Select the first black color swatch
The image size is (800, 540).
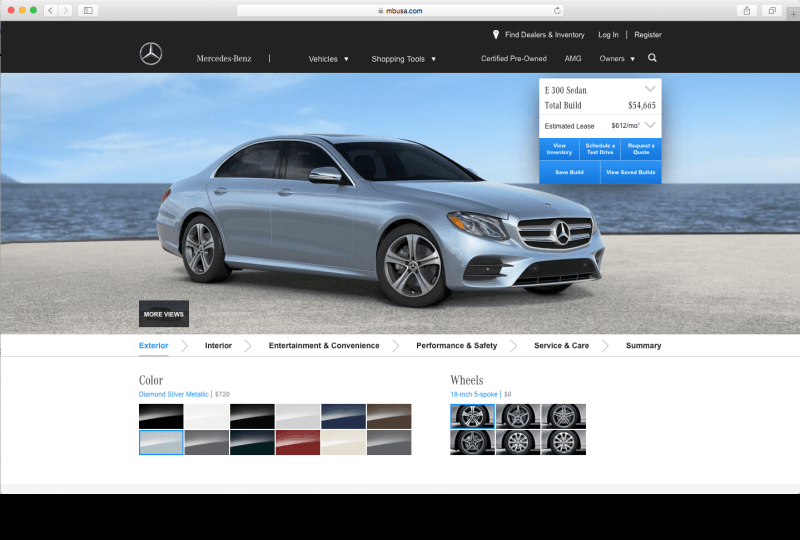click(161, 416)
